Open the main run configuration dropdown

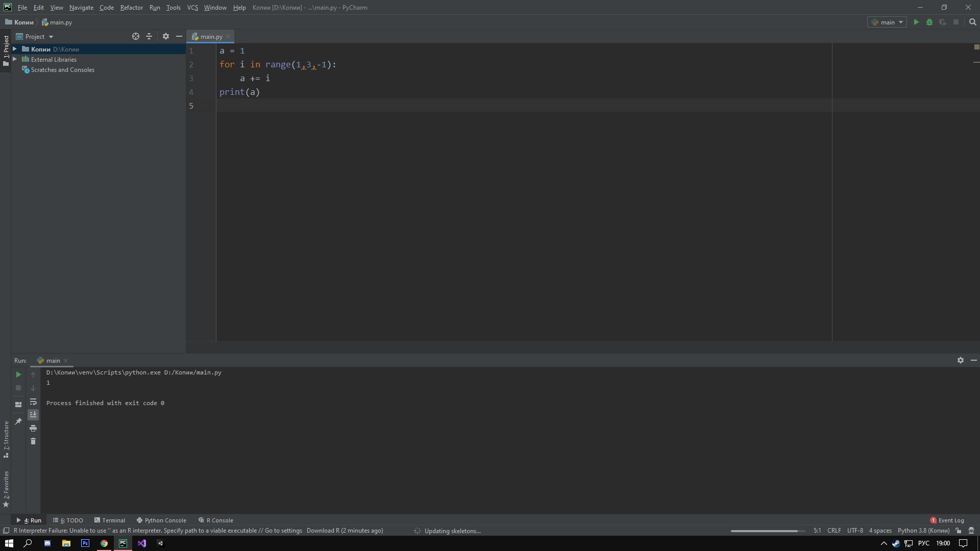[x=887, y=22]
